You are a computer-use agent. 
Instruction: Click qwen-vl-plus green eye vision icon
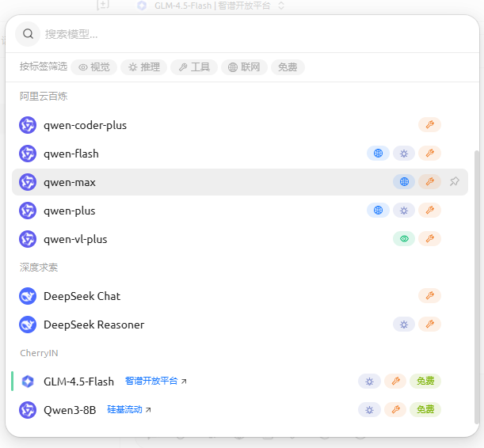point(404,239)
